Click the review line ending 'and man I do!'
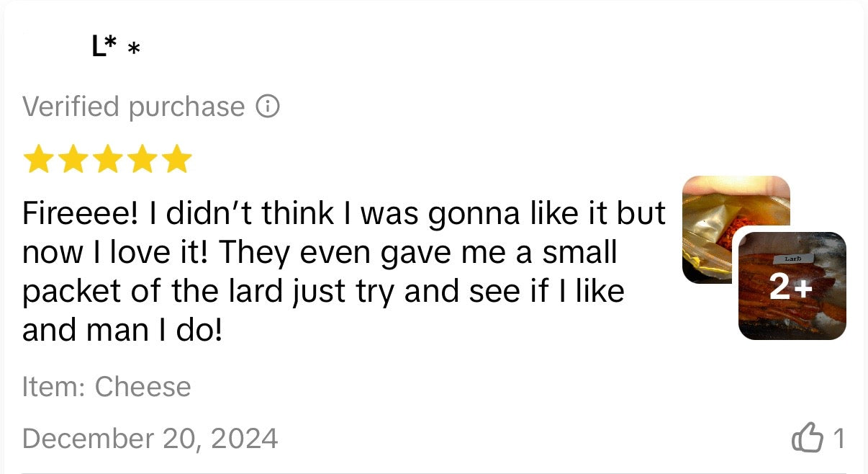868x474 pixels. pos(122,330)
